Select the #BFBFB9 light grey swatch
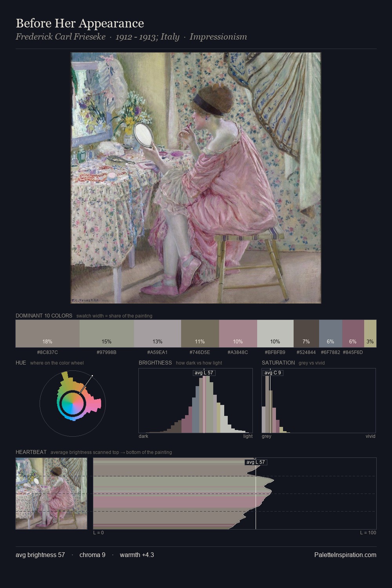Viewport: 392px width, 588px height. pos(275,334)
